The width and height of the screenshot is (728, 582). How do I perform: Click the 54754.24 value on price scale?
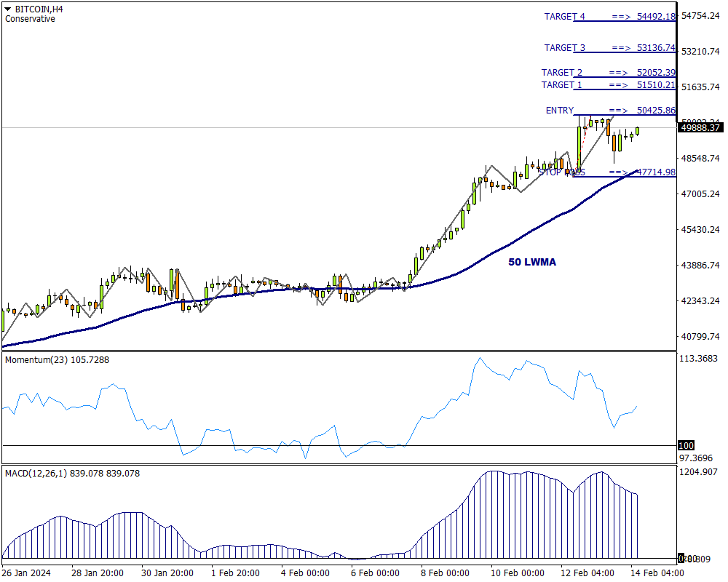click(x=700, y=16)
